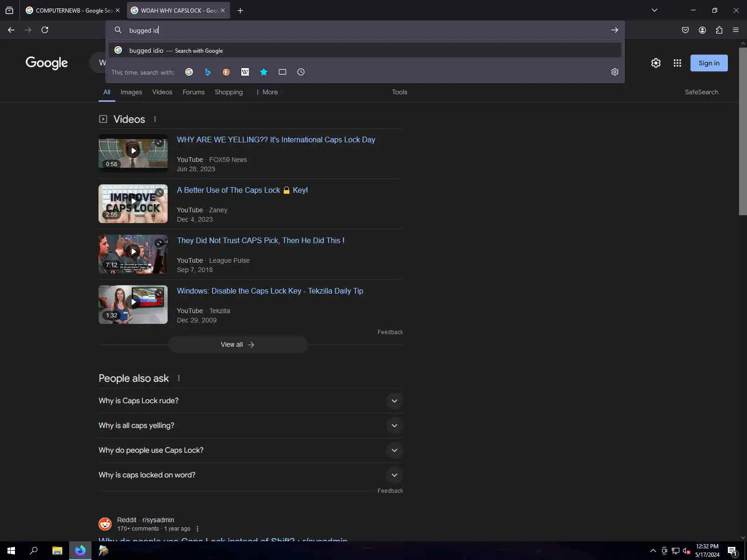Open a new browser tab
The height and width of the screenshot is (560, 747).
240,10
